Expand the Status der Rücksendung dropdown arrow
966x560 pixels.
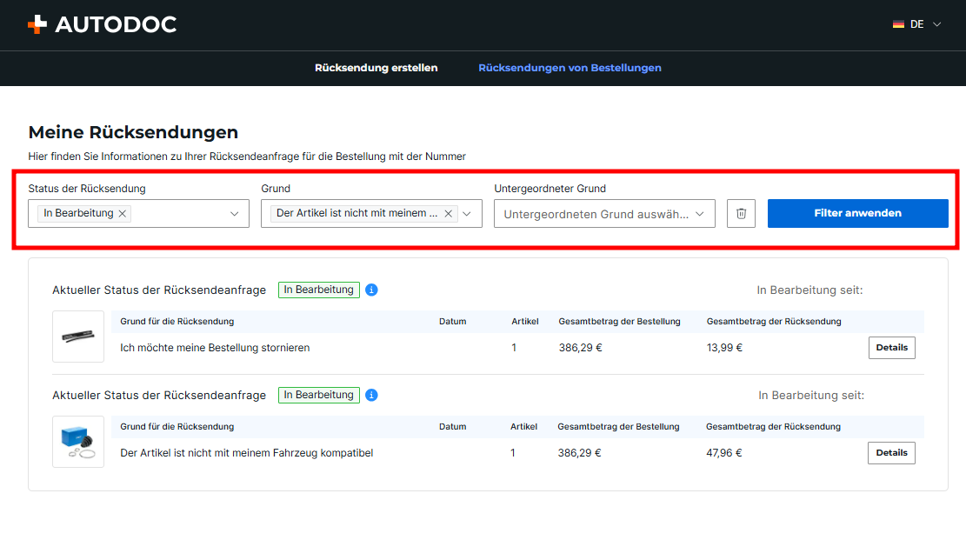(x=234, y=214)
